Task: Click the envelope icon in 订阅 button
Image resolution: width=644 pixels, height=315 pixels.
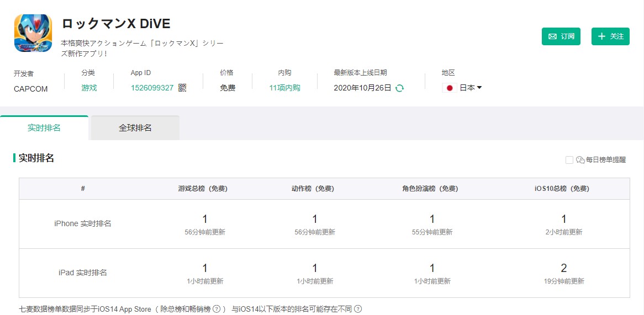Action: coord(552,36)
